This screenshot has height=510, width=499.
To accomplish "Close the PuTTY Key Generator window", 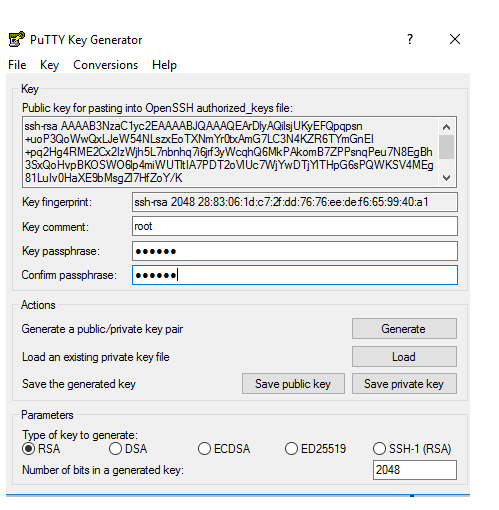I will click(x=455, y=39).
